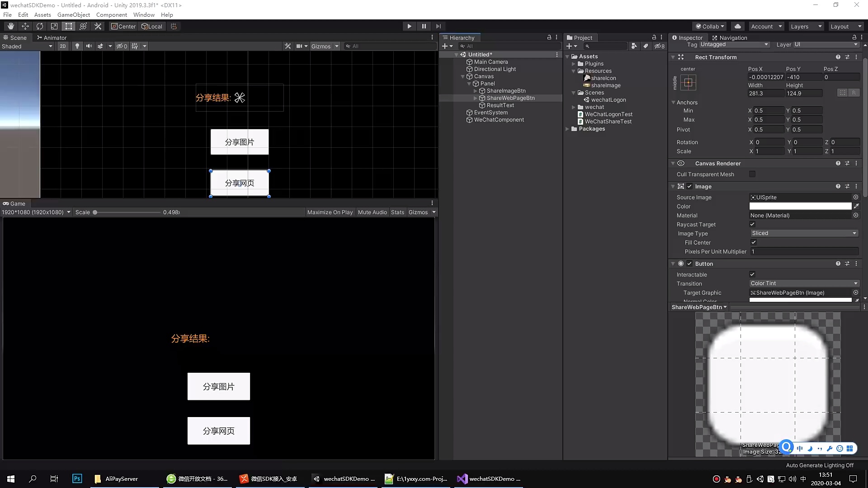Toggle Cull Transparent Mesh checkbox

pyautogui.click(x=752, y=174)
